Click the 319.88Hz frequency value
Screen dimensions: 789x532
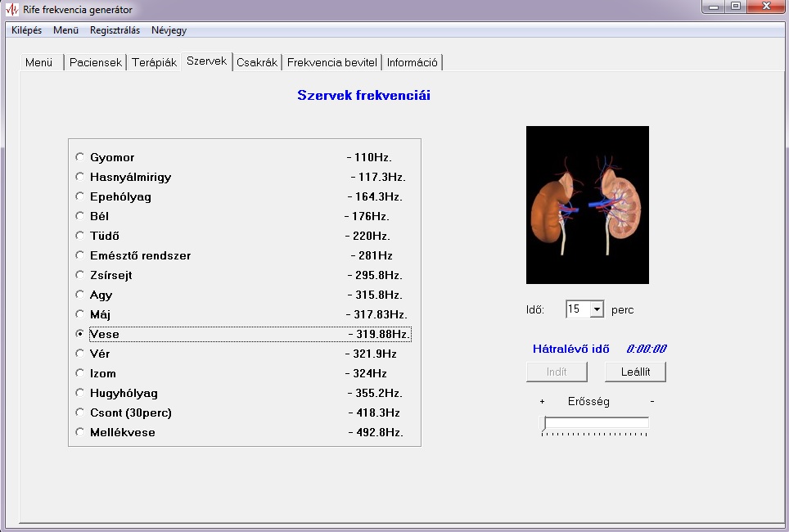[380, 334]
